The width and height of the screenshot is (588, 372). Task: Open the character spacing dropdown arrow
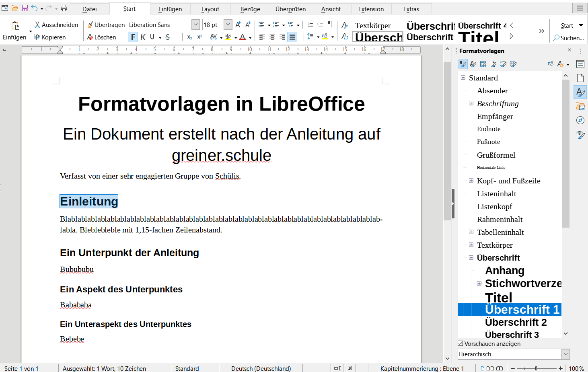pos(221,37)
